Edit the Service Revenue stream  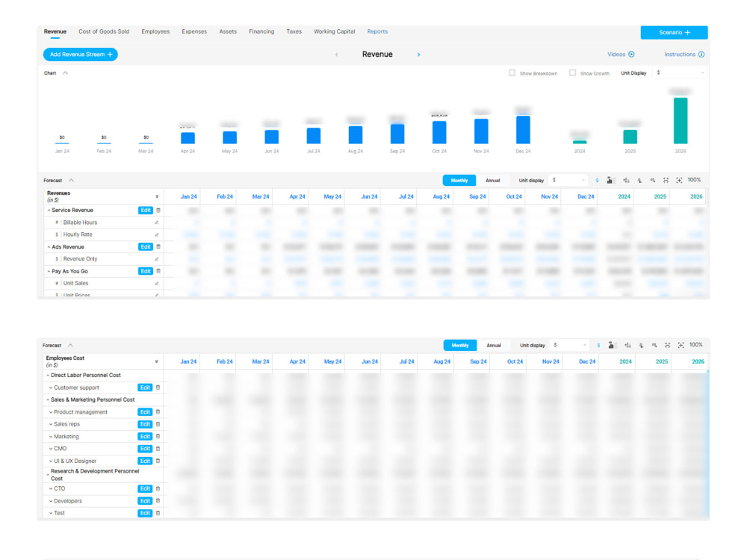click(146, 210)
